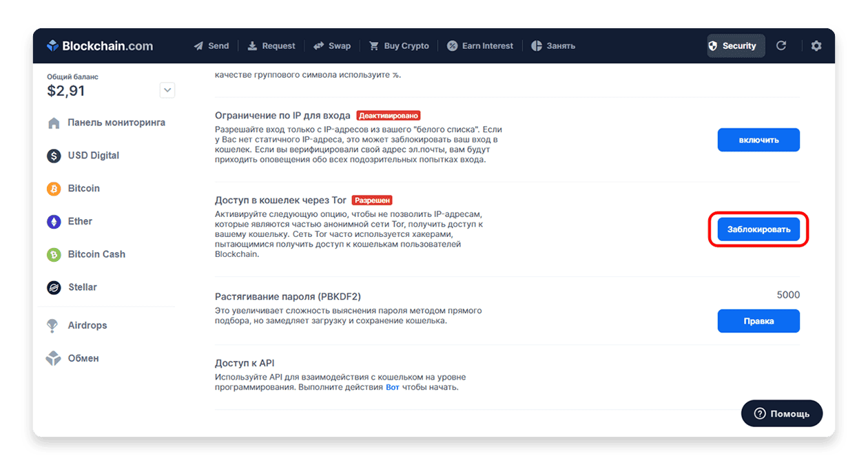The image size is (868, 465).
Task: Click the Ограничение по IP для входа heading
Action: click(x=282, y=116)
